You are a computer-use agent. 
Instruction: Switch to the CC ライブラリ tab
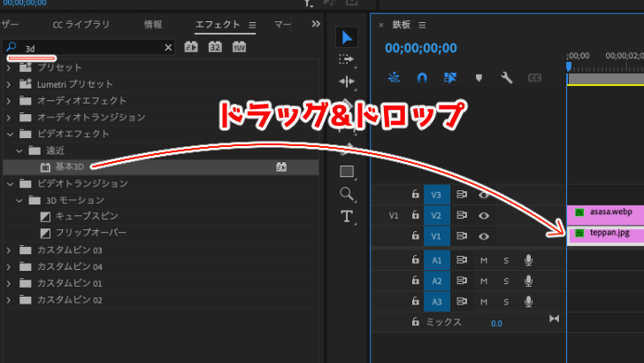point(80,25)
